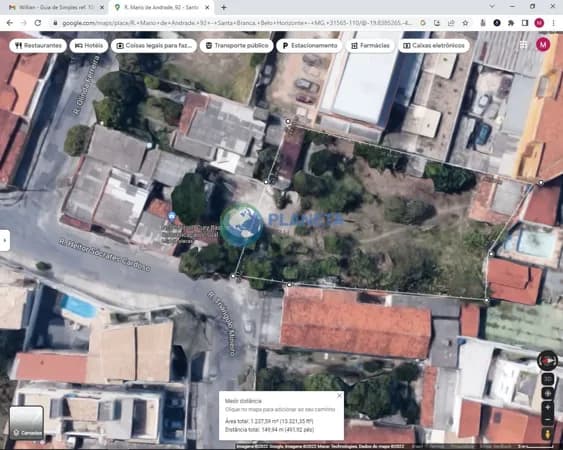The height and width of the screenshot is (450, 563).
Task: Filter map by Restaurantes
Action: coord(38,46)
